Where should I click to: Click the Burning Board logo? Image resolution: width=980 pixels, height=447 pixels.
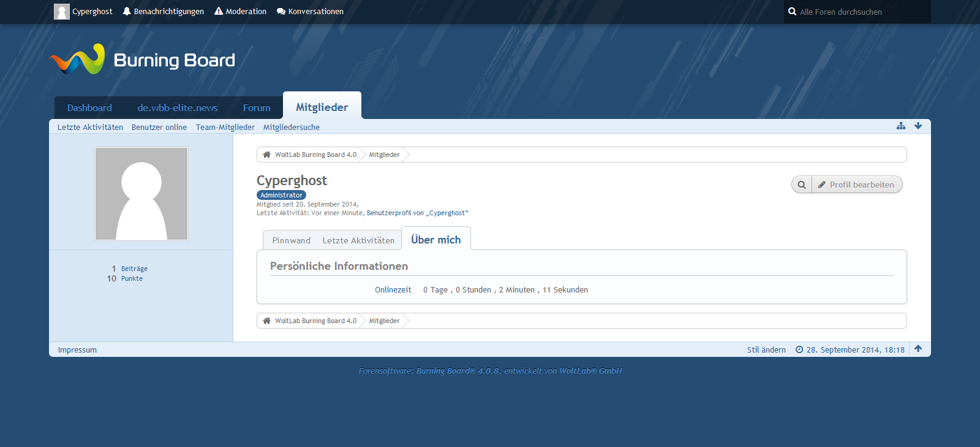pos(141,59)
